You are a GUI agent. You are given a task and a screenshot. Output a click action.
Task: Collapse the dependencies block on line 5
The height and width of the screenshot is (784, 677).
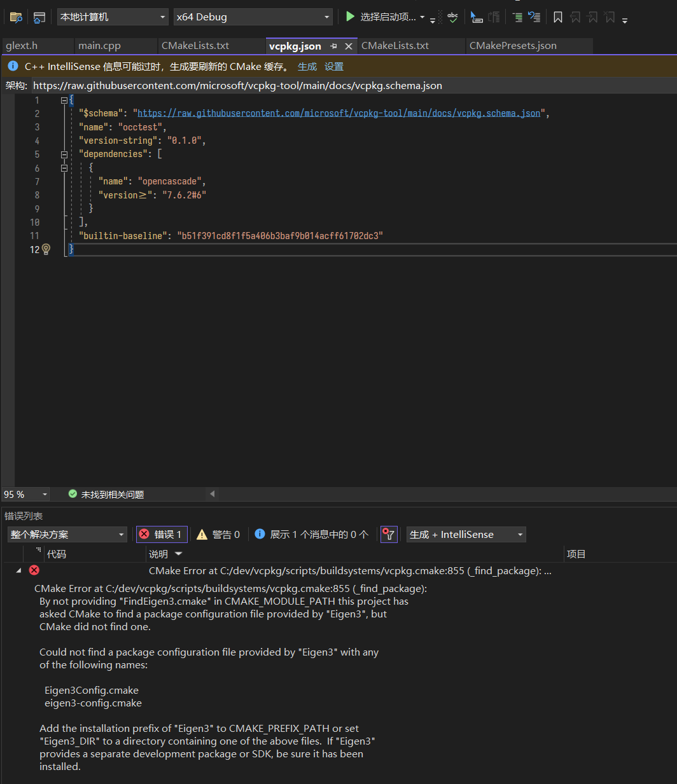(x=64, y=154)
